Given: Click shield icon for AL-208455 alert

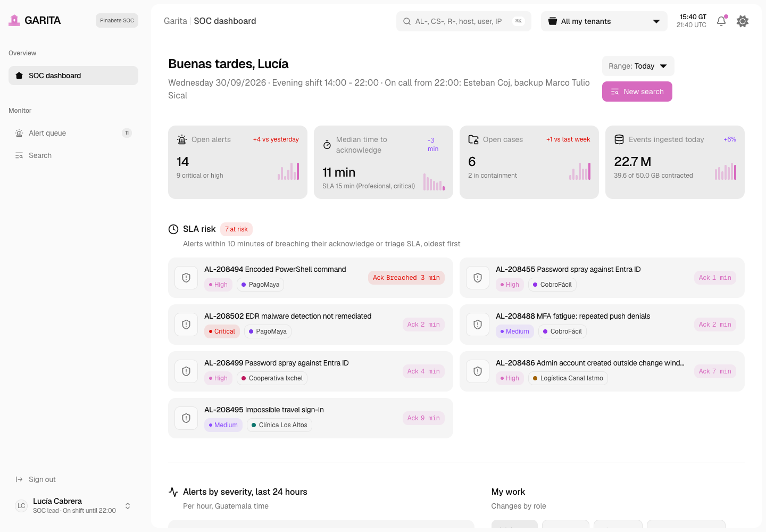Looking at the screenshot, I should (478, 278).
